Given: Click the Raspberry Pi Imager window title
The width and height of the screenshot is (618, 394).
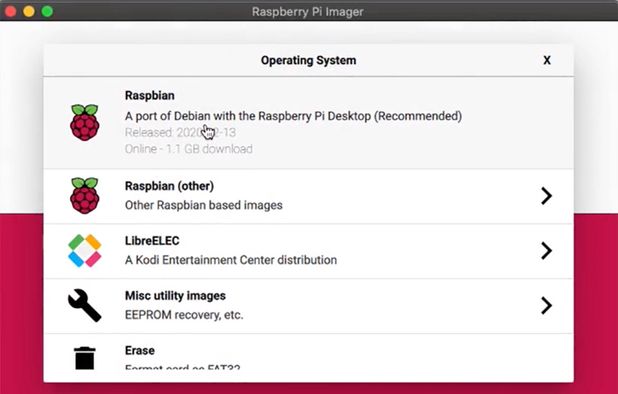Looking at the screenshot, I should point(308,11).
